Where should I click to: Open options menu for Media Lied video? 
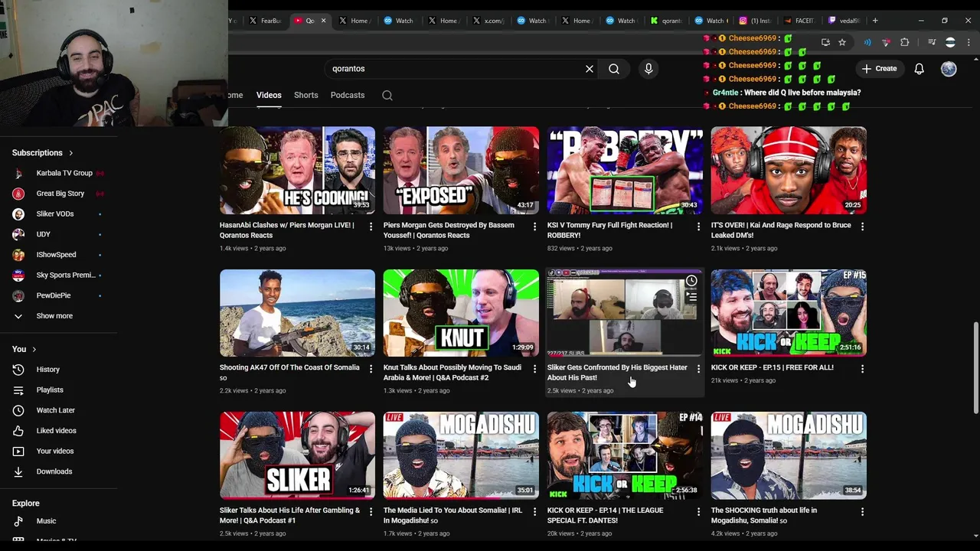pyautogui.click(x=534, y=511)
